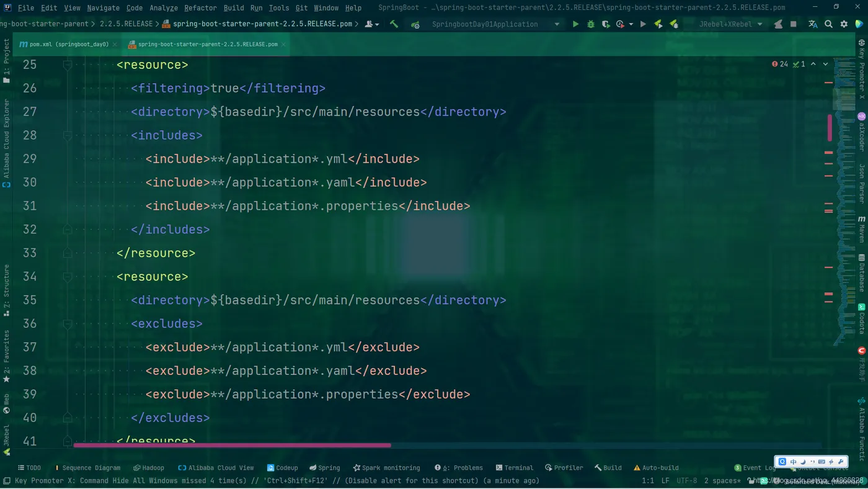Image resolution: width=868 pixels, height=489 pixels.
Task: Open the Terminal tool window
Action: (x=514, y=468)
